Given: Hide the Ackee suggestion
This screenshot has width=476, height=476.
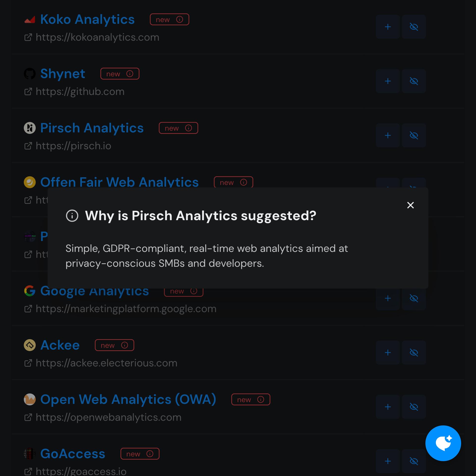Looking at the screenshot, I should pyautogui.click(x=414, y=353).
